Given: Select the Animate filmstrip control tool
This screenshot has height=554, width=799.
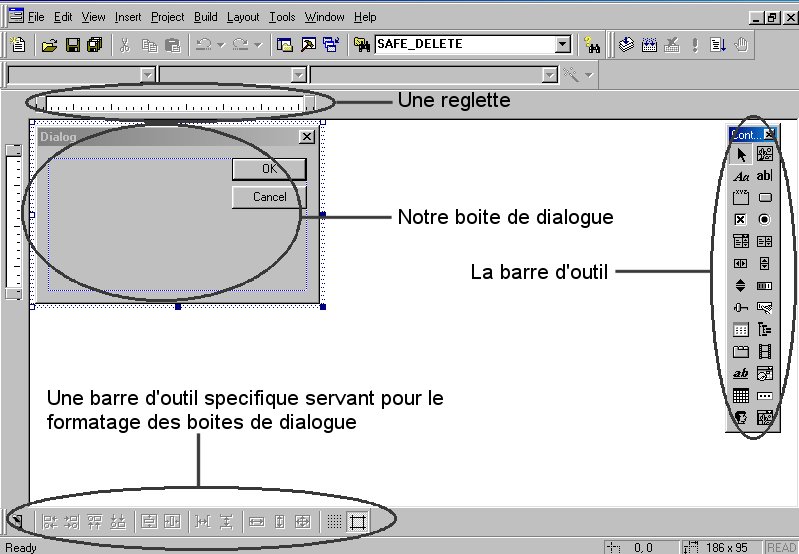Looking at the screenshot, I should 764,351.
